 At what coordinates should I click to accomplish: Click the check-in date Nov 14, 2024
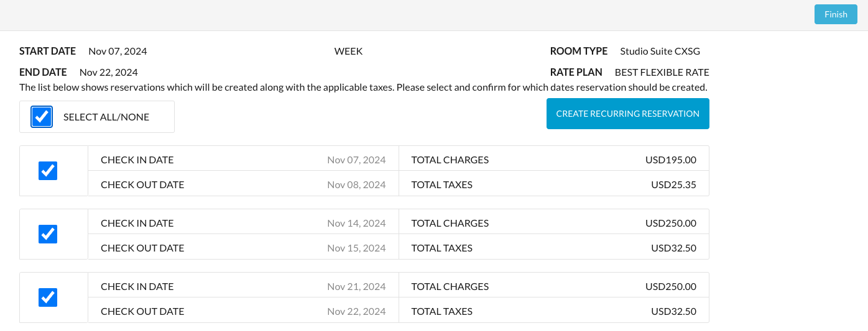356,223
